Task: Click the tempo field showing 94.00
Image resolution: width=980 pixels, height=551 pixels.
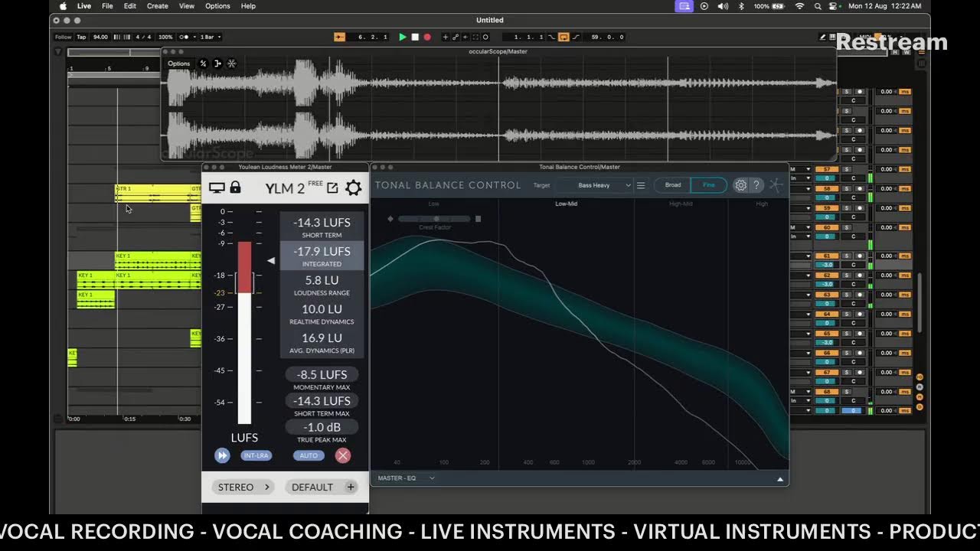Action: coord(100,37)
